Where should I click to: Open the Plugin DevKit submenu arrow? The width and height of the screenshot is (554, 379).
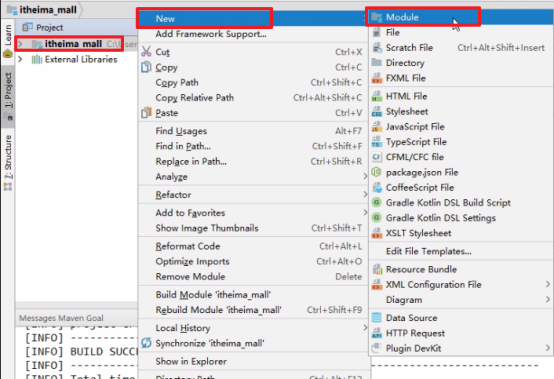point(548,348)
